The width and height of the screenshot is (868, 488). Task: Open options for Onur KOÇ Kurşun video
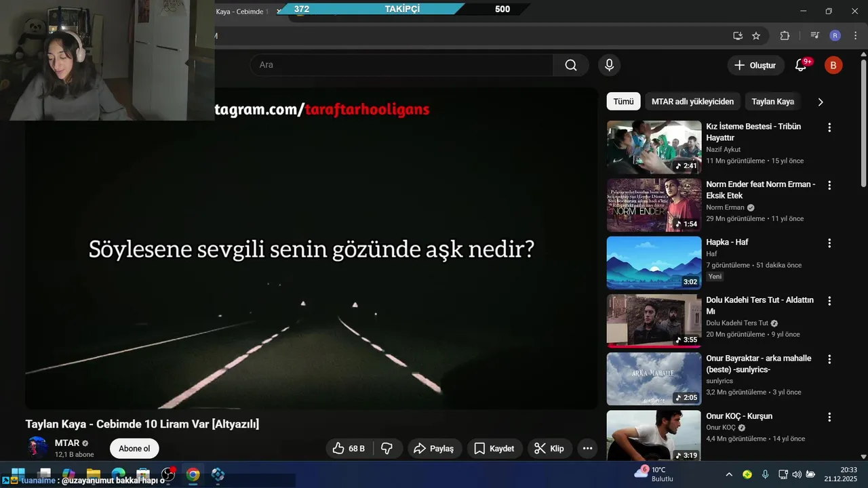pyautogui.click(x=829, y=417)
